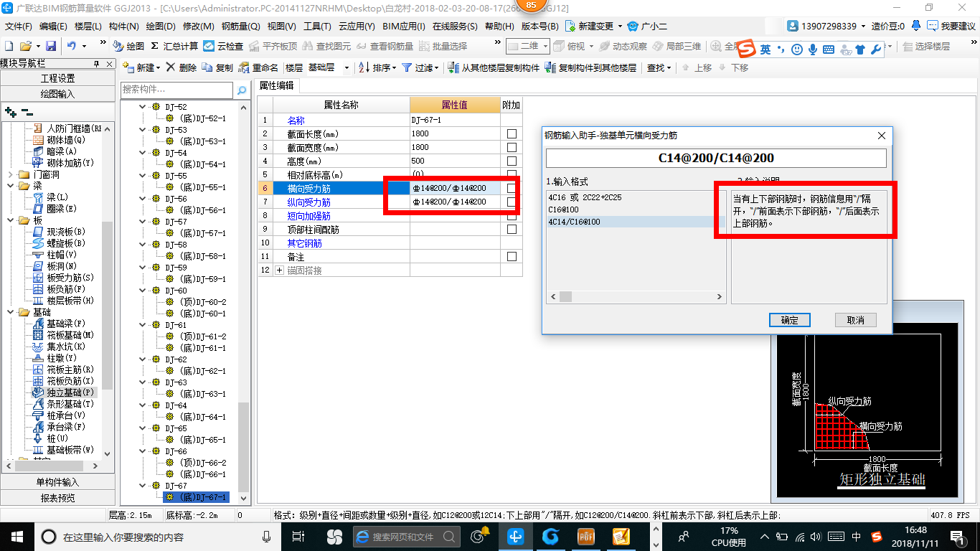Expand all nodes with double-plus icon
The width and height of the screenshot is (980, 551).
(11, 112)
